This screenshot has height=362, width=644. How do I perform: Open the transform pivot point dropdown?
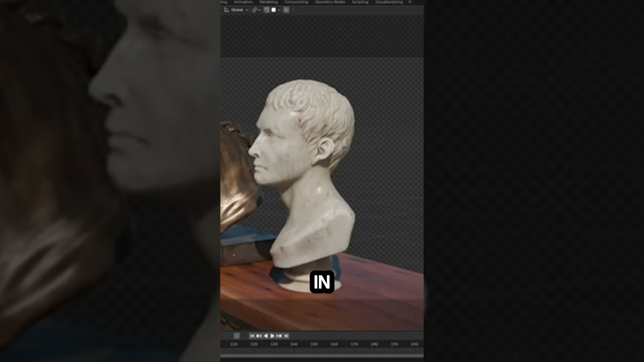[256, 10]
